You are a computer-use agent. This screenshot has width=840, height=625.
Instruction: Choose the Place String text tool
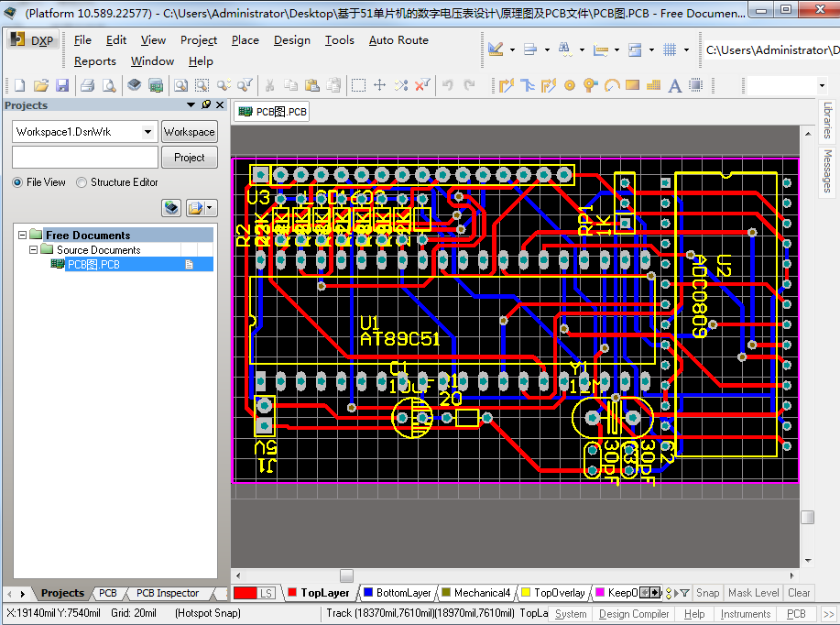(x=675, y=85)
